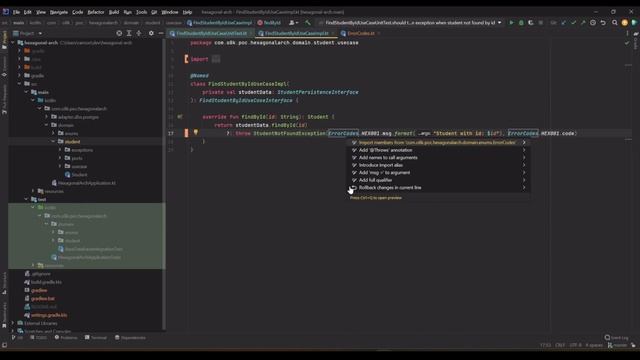Collapse the src folder
The height and width of the screenshot is (360, 640).
(x=20, y=84)
